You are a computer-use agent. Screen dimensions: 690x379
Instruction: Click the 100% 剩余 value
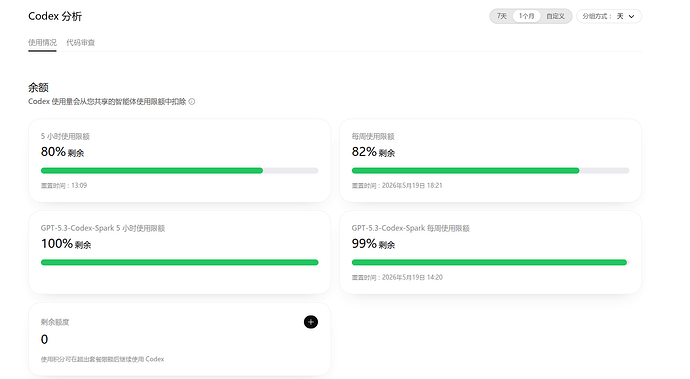point(66,244)
